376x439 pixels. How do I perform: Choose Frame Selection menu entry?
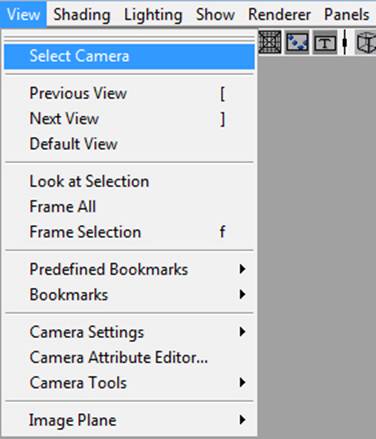pyautogui.click(x=129, y=232)
